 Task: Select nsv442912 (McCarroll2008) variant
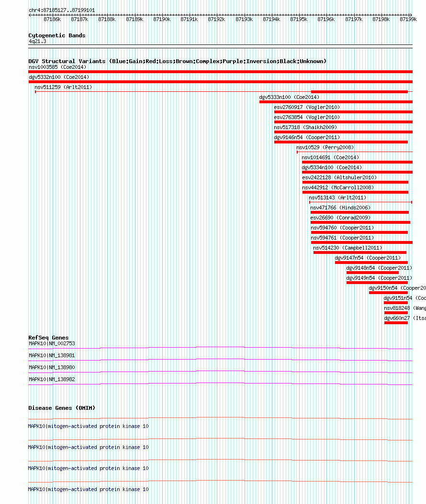coord(338,187)
